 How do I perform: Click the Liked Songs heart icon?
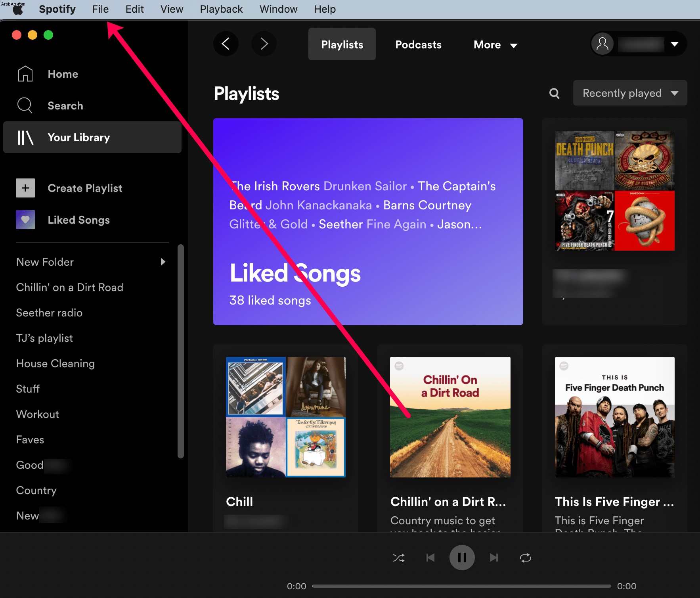click(25, 220)
